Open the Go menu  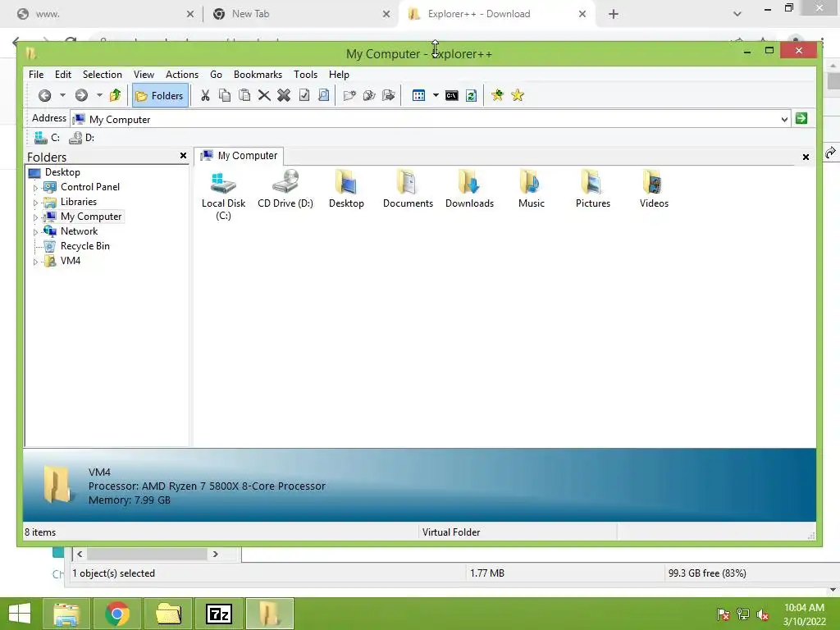click(x=216, y=75)
